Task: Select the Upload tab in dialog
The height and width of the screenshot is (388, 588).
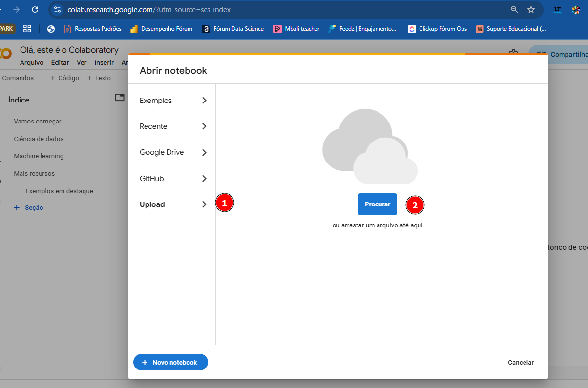Action: coord(172,204)
